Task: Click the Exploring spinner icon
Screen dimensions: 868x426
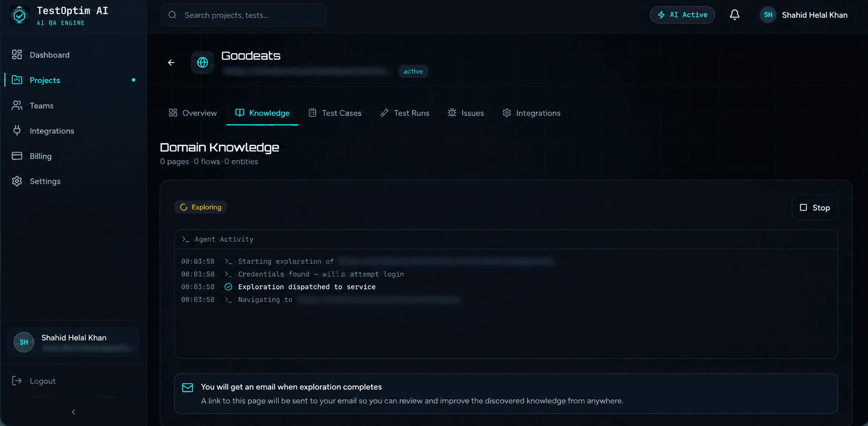Action: 183,207
